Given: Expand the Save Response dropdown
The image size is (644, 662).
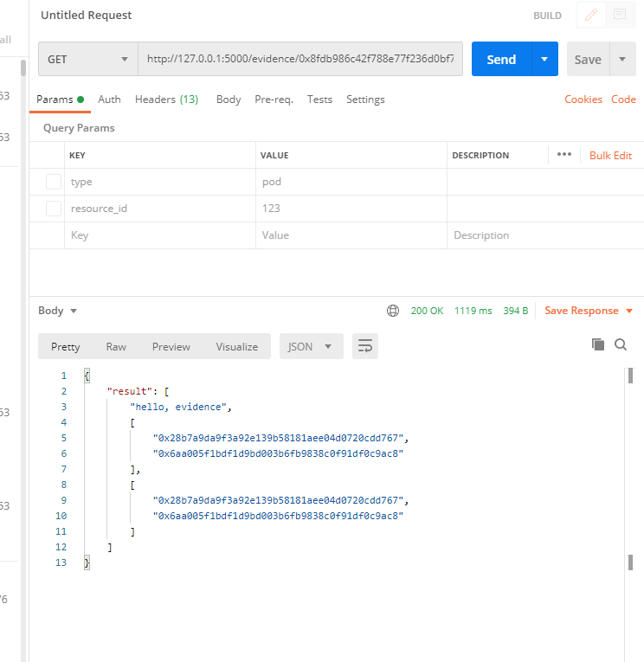Looking at the screenshot, I should point(629,312).
